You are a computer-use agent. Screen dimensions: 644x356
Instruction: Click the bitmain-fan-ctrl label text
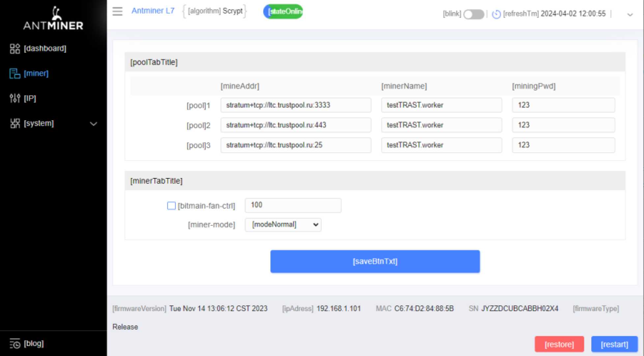207,206
